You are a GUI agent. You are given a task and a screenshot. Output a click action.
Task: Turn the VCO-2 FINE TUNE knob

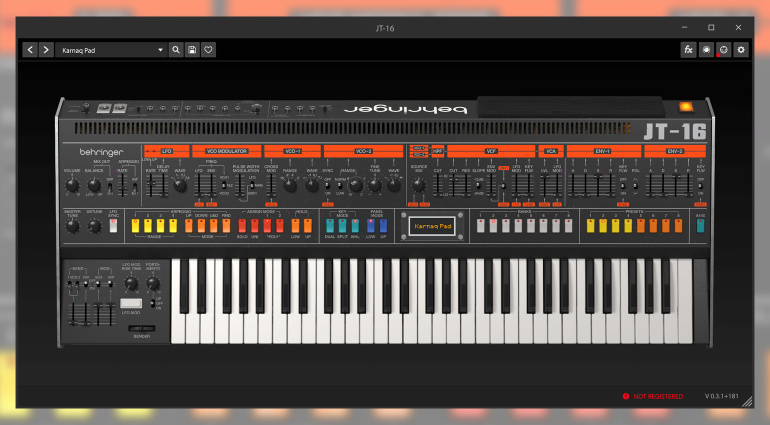pos(375,186)
